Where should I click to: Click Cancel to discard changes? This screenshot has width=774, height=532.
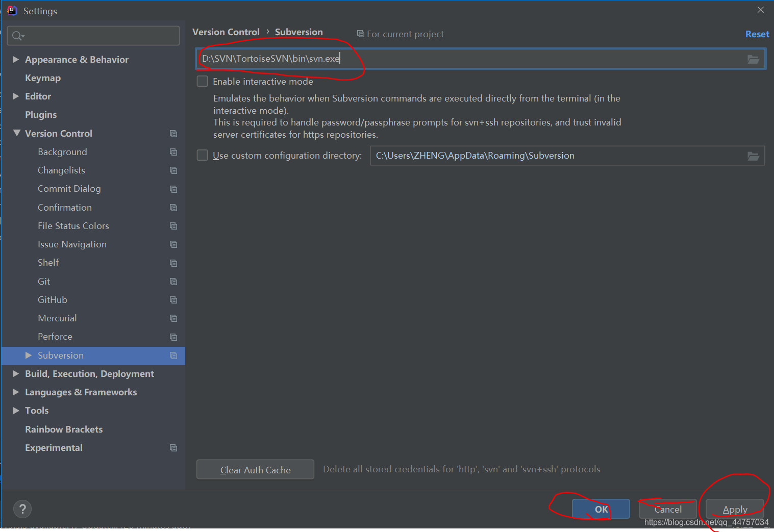668,509
